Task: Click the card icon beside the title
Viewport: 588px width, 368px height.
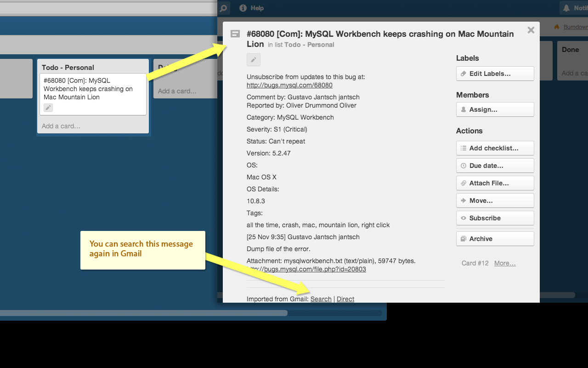Action: click(x=235, y=34)
